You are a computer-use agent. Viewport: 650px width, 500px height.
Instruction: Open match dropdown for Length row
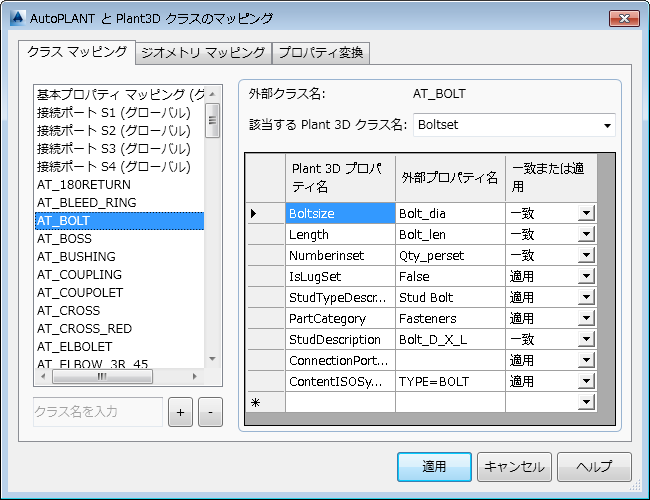click(586, 234)
